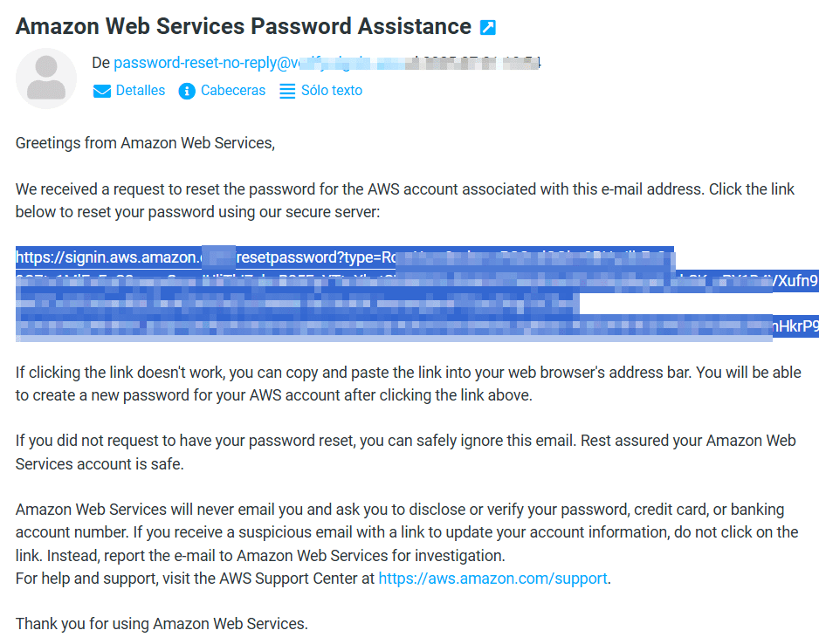Click the envelope icon beside Detalles
This screenshot has height=644, width=819.
[102, 91]
